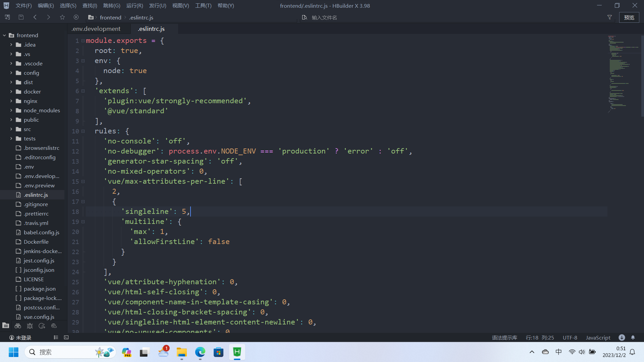The width and height of the screenshot is (644, 362).
Task: Open the 运行(R) menu
Action: pyautogui.click(x=135, y=6)
